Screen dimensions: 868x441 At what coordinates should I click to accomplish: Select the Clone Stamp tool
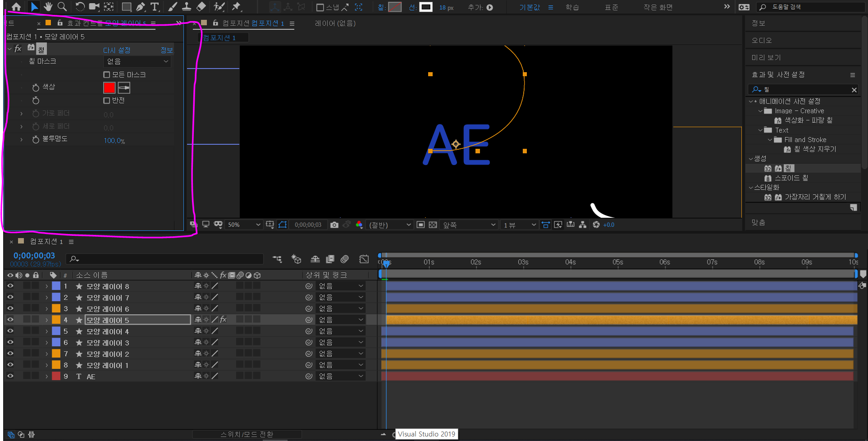coord(187,7)
